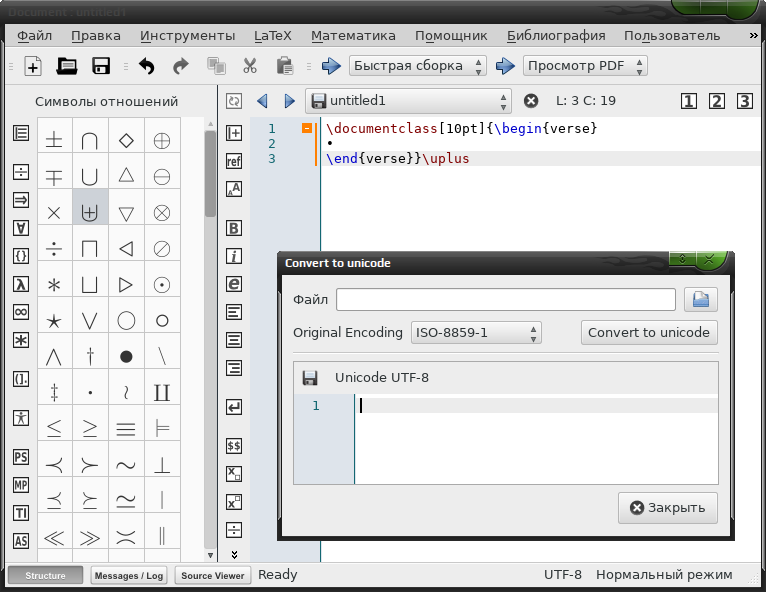Screen dimensions: 766x592
Task: Toggle Messages / Log panel
Action: point(129,575)
